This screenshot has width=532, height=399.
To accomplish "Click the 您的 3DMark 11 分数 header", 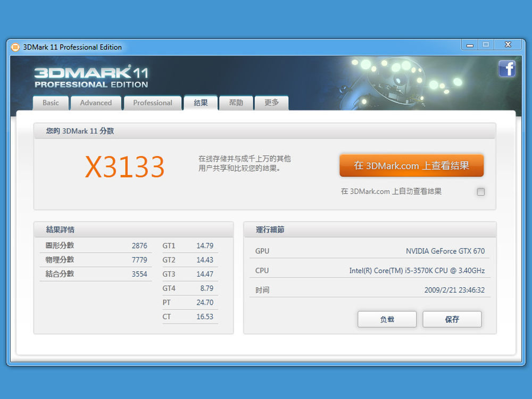I will tap(264, 131).
